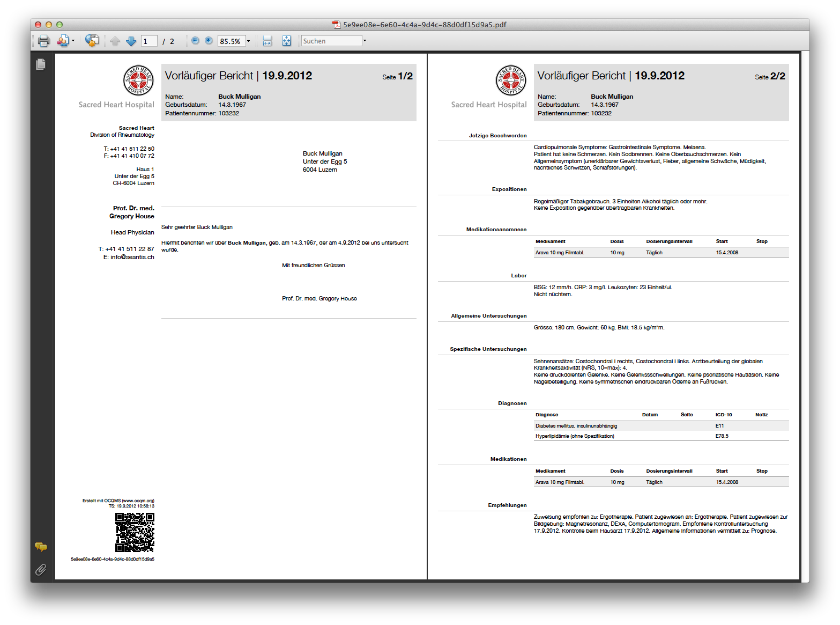The image size is (840, 625).
Task: Click 'Mit freundlichen Grüssen' closing line
Action: click(x=314, y=266)
